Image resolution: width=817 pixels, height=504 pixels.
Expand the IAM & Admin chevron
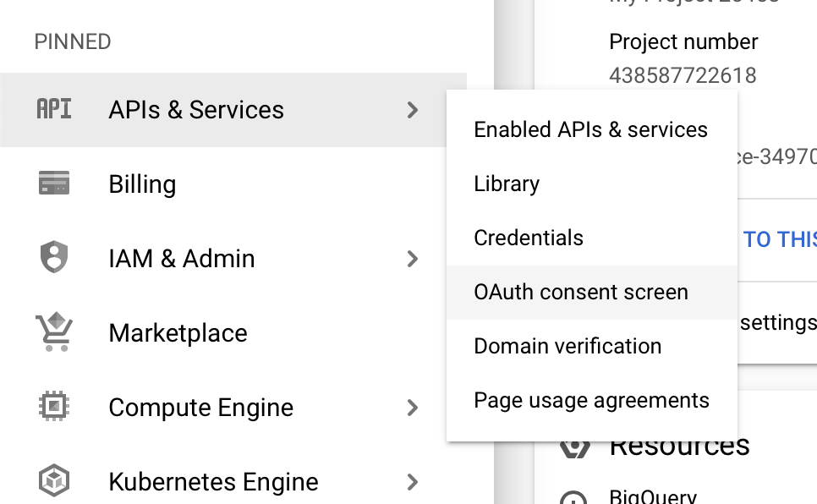(413, 259)
